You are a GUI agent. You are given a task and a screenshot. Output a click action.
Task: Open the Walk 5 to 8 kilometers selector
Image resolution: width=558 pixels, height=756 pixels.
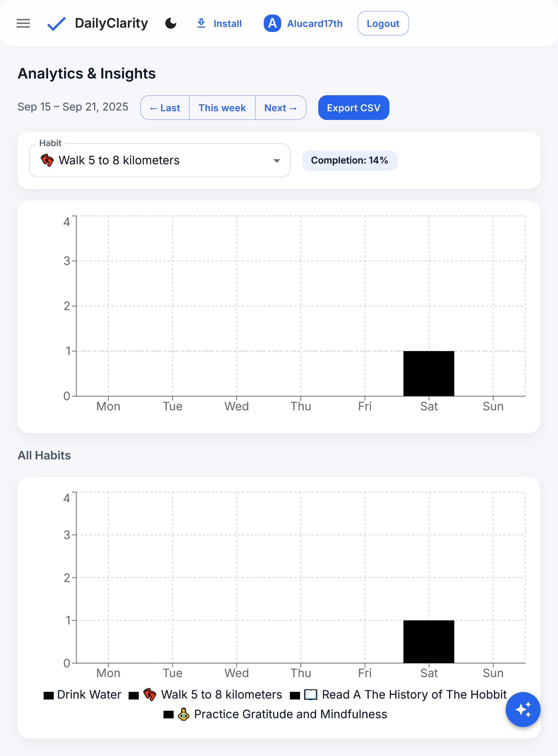tap(160, 160)
